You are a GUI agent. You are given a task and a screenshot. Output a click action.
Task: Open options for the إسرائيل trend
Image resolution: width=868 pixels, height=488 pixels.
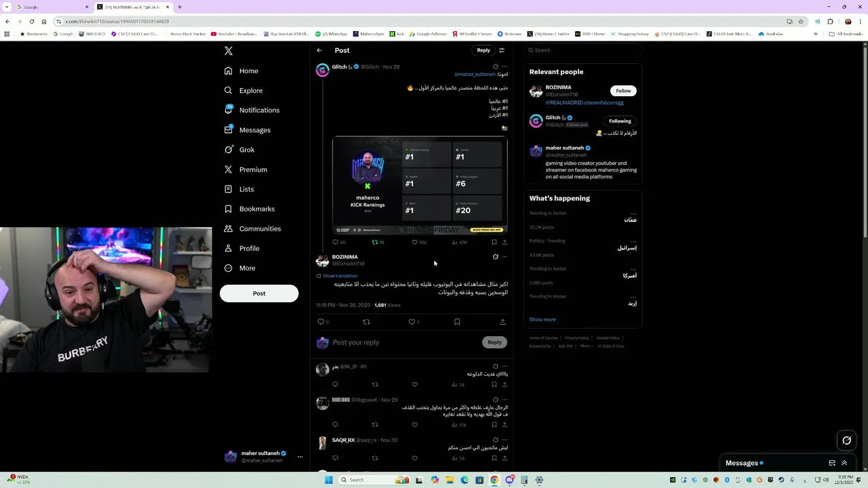click(633, 241)
